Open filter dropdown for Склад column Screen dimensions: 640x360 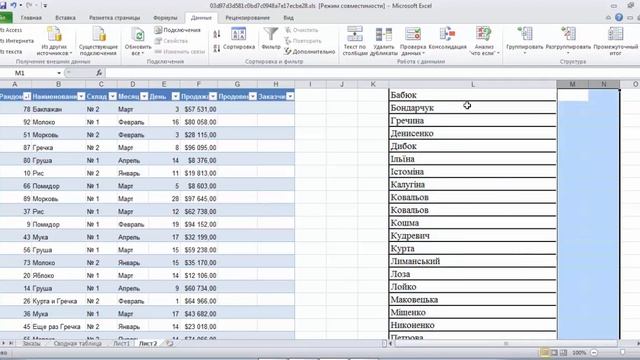click(x=112, y=96)
